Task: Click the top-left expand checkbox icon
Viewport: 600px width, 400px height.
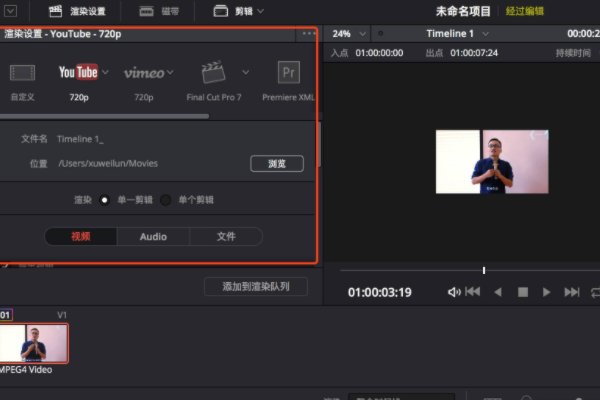Action: 10,11
